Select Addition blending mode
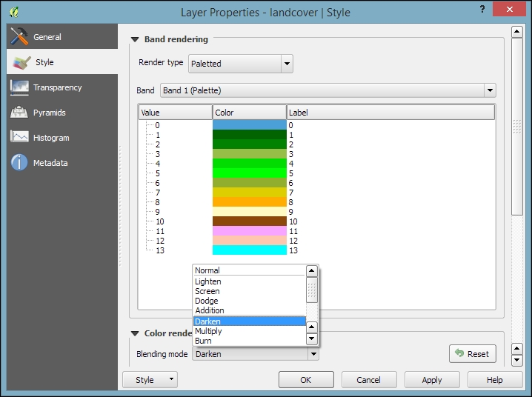Viewport: 532px width, 397px height. click(x=250, y=310)
